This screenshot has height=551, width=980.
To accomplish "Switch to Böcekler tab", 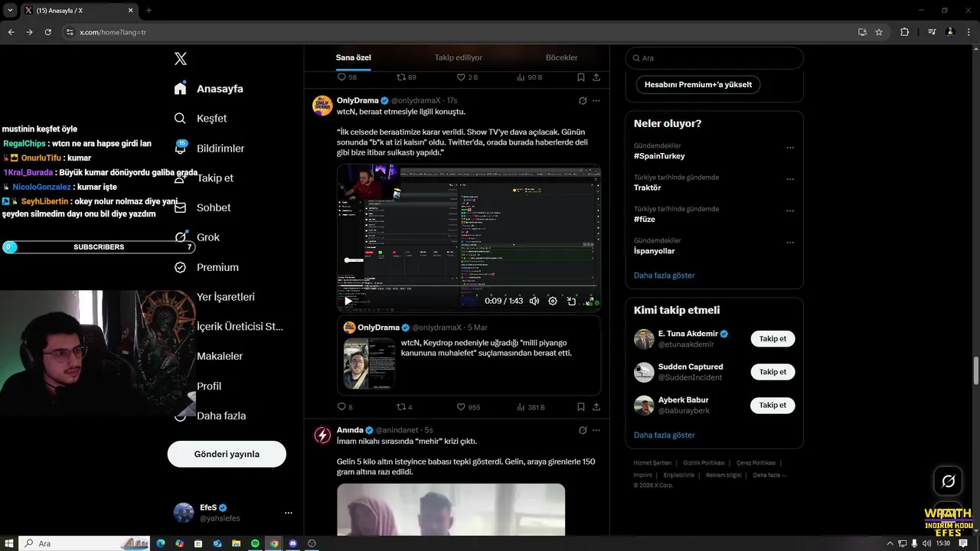I will point(562,57).
